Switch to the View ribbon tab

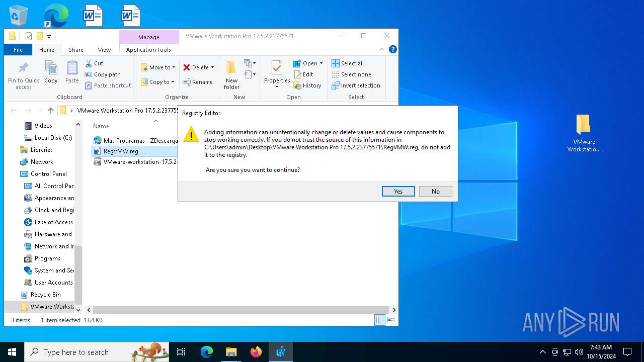coord(104,50)
